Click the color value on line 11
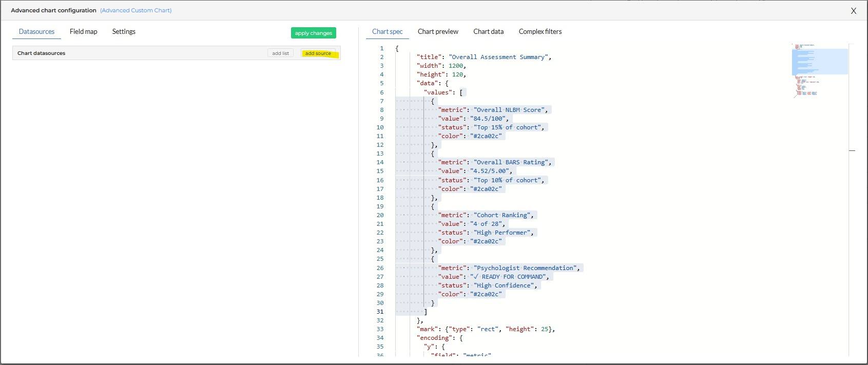Viewport: 868px width, 365px height. pyautogui.click(x=486, y=136)
